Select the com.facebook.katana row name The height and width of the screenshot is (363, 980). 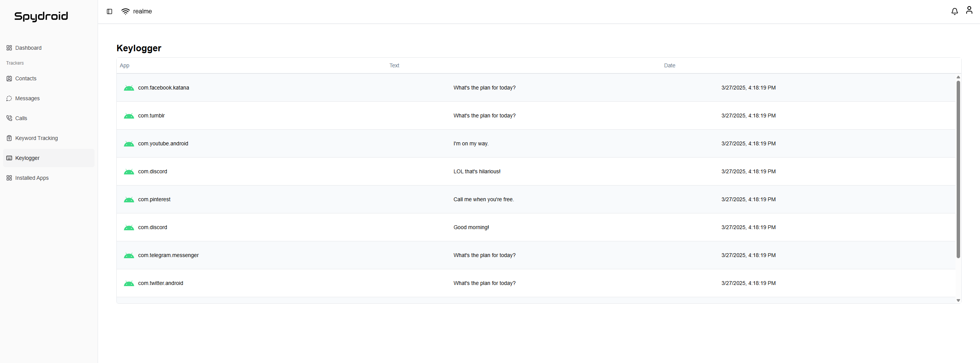163,88
